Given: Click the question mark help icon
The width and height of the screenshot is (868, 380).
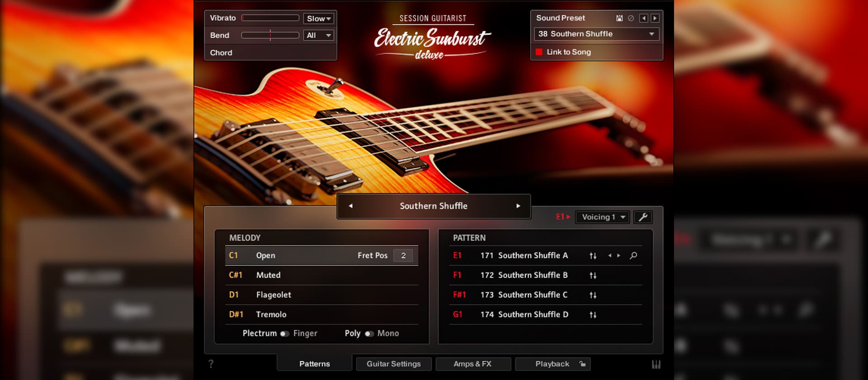Looking at the screenshot, I should pyautogui.click(x=211, y=364).
